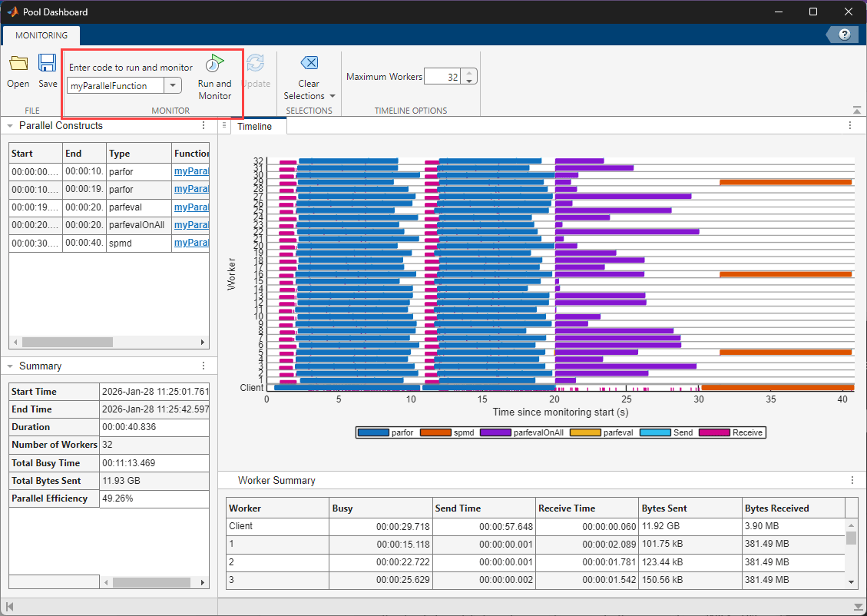Open function link in first parfor row
The image size is (867, 616).
(x=191, y=171)
